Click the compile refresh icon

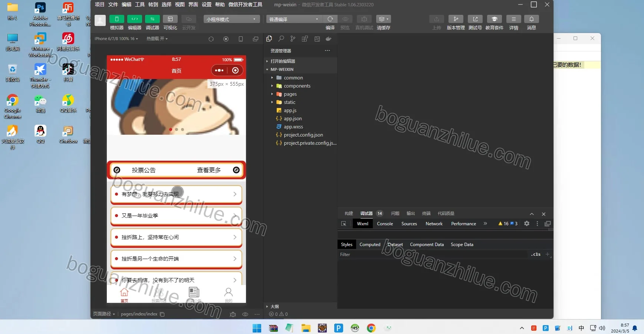(330, 19)
